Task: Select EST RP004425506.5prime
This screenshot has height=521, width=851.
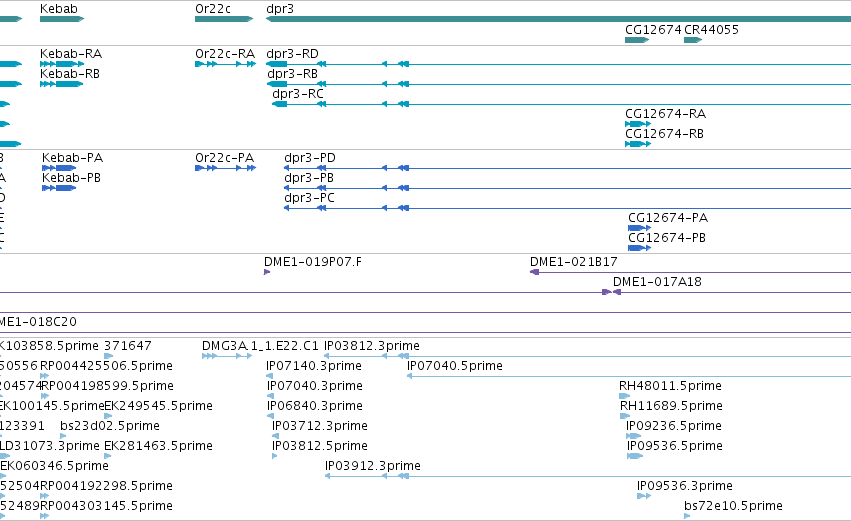Action: click(x=45, y=376)
